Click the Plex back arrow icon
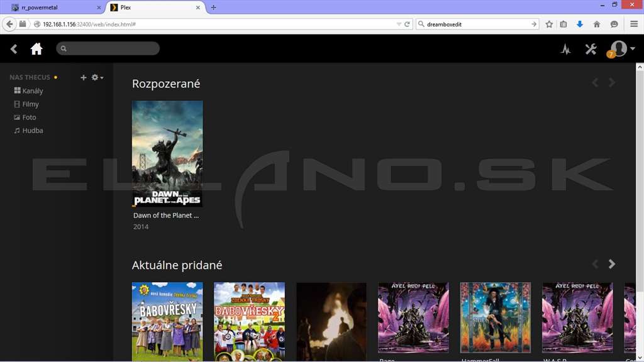Screen dimensions: 644x362 click(x=14, y=49)
